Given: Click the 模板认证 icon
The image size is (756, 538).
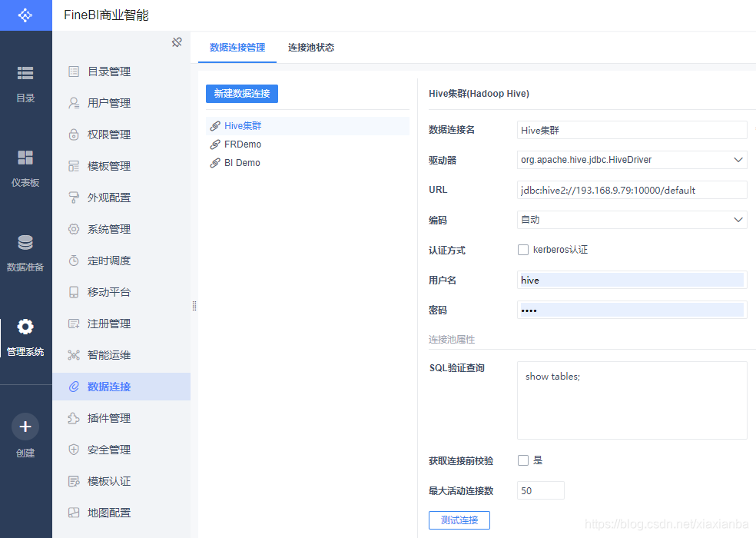Looking at the screenshot, I should click(x=74, y=481).
